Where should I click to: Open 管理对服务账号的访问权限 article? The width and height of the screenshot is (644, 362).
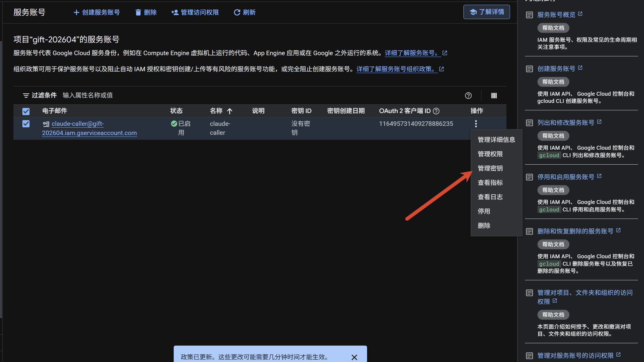pyautogui.click(x=575, y=355)
